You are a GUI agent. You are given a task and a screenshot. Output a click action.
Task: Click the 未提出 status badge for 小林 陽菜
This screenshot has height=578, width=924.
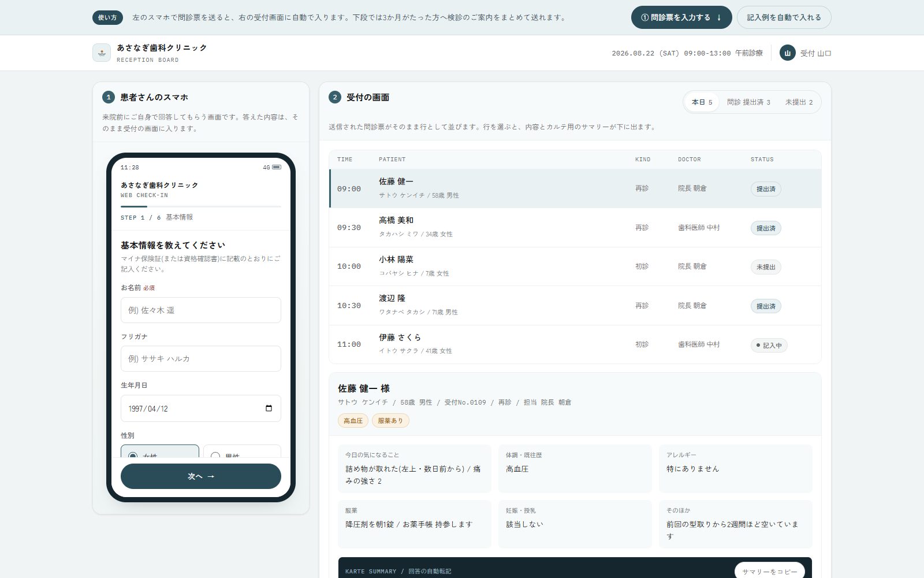click(x=766, y=267)
